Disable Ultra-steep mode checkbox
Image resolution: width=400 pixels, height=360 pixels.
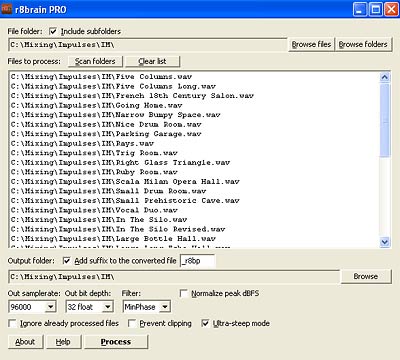[205, 323]
